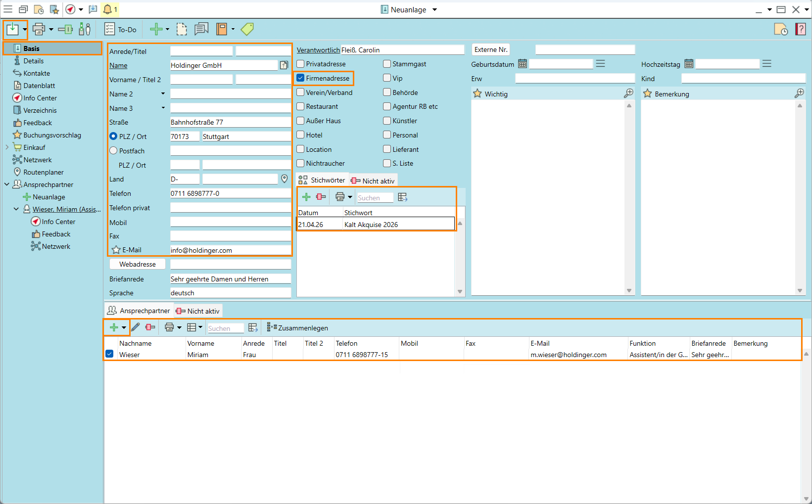Click the hamburger menu icon

tap(8, 9)
